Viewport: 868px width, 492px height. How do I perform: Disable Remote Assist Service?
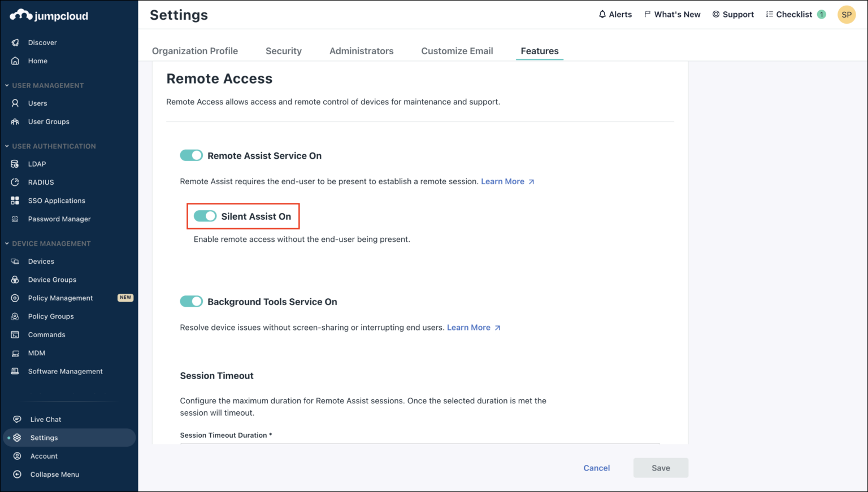click(191, 155)
